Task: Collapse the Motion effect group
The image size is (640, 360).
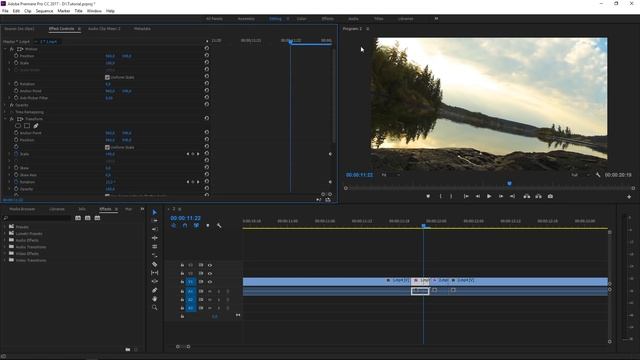Action: (5, 49)
